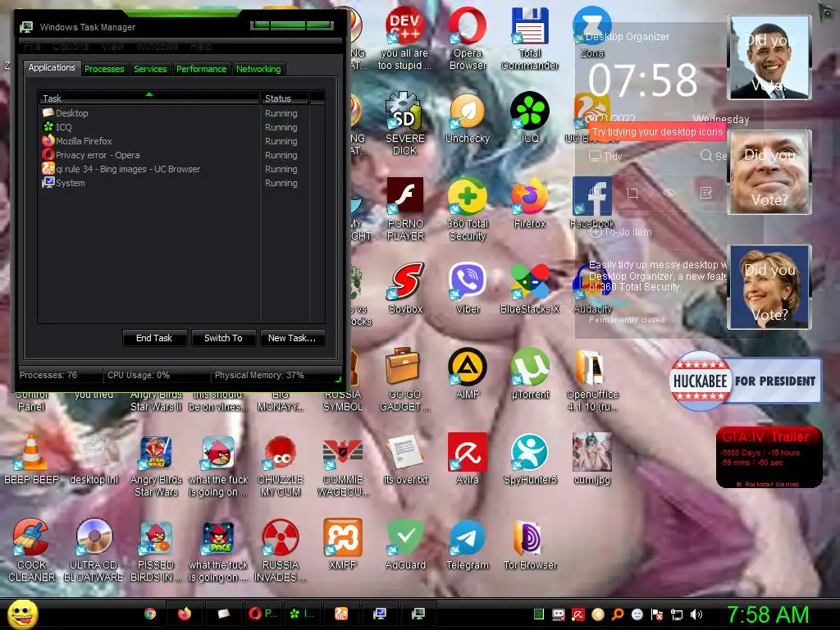Screen dimensions: 840x630
Task: Click the Try tidying your desktop icons tip
Action: (x=657, y=132)
